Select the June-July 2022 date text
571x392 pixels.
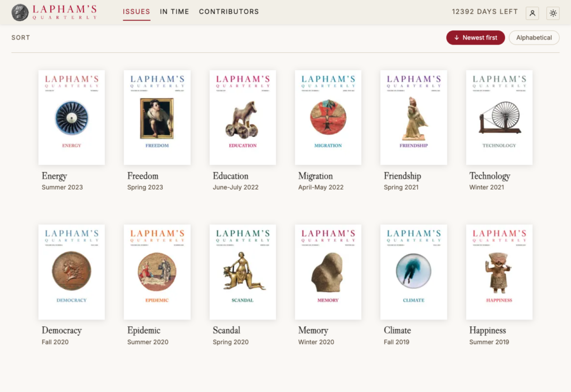tap(236, 187)
